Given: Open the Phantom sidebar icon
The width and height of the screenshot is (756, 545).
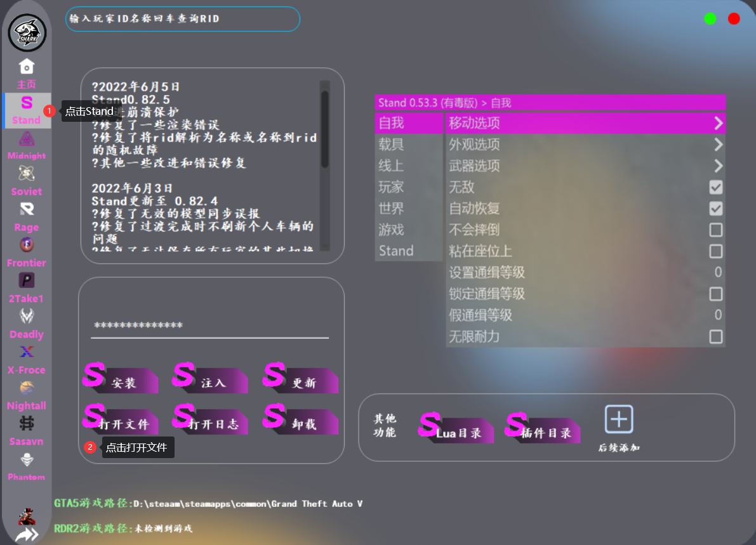Looking at the screenshot, I should click(x=27, y=460).
